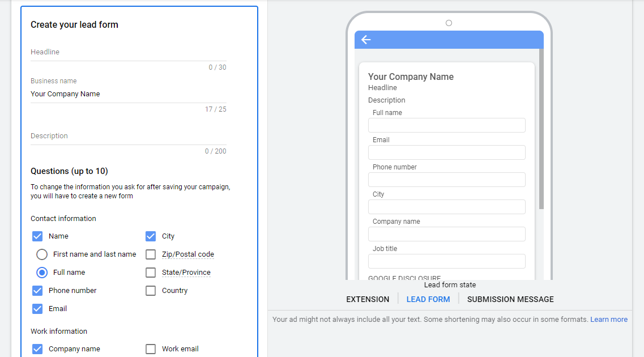Tick the Country checkbox
The width and height of the screenshot is (644, 357).
tap(151, 291)
